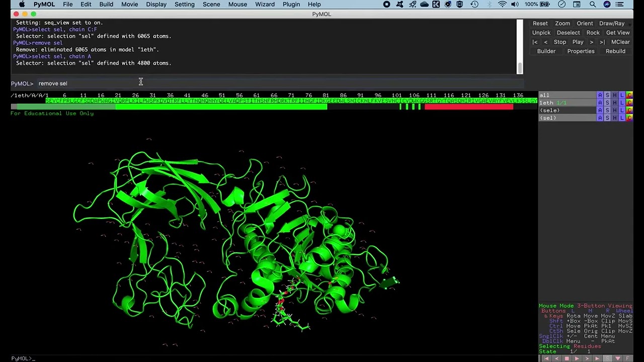Open the Builder panel

coord(546,51)
